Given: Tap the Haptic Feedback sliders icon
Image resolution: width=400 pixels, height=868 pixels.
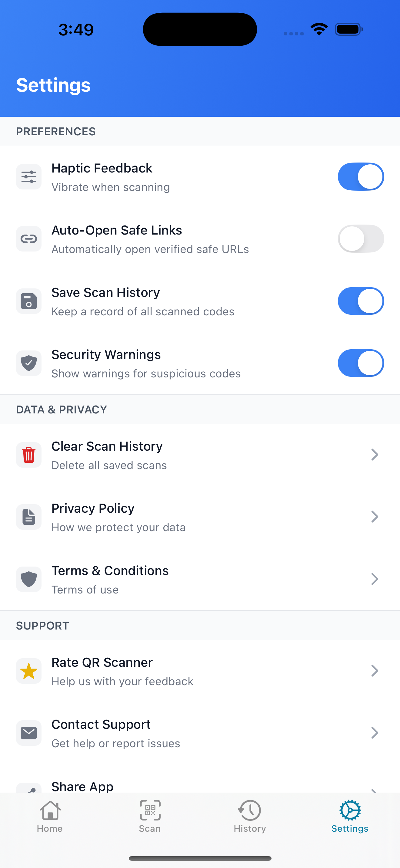Looking at the screenshot, I should click(x=29, y=177).
